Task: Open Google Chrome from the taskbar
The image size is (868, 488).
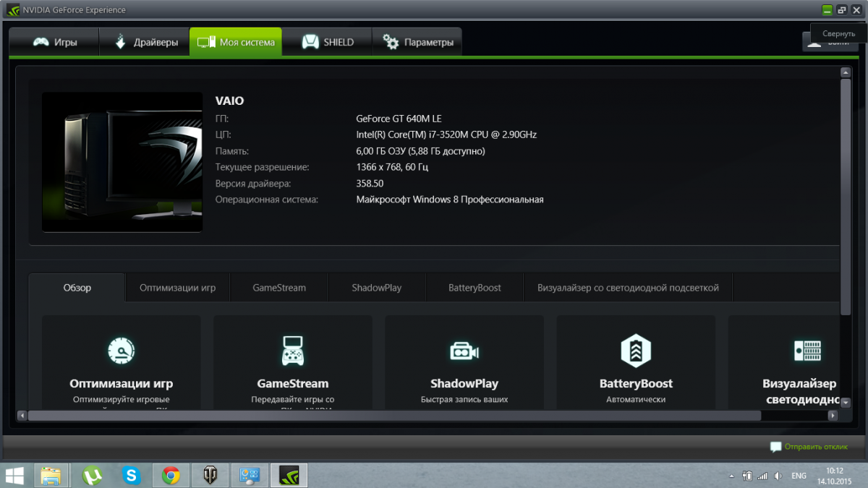Action: (171, 475)
